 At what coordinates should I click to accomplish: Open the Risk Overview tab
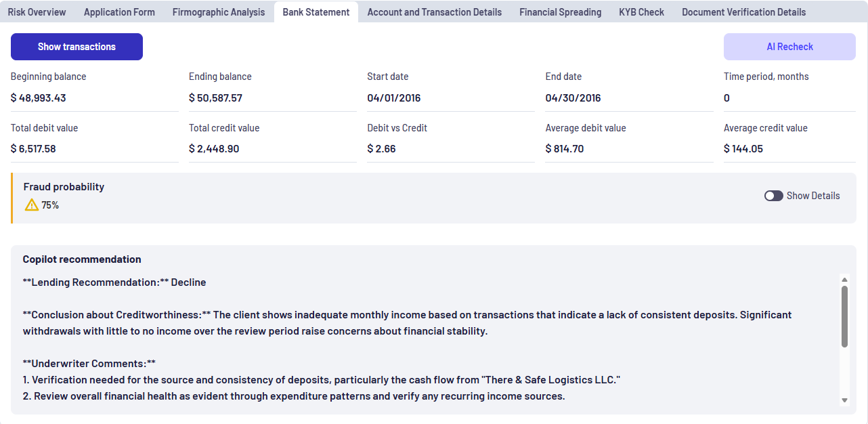pos(37,12)
